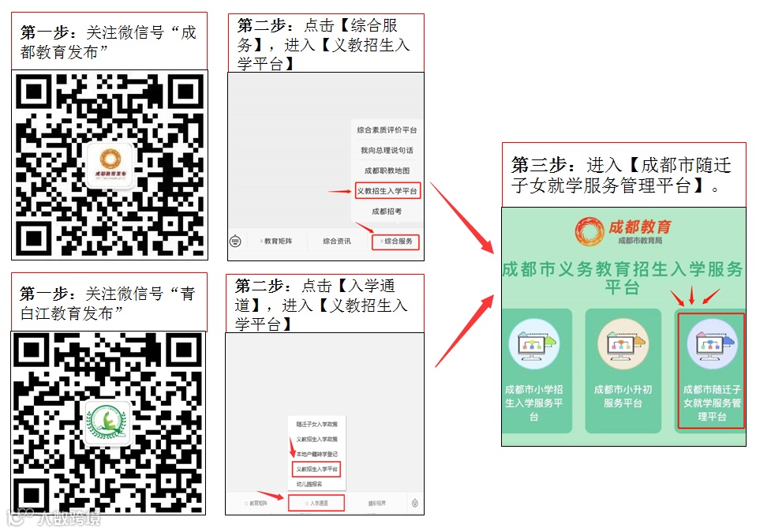Tap the 教育矩阵 tab beside 综合资讯

(x=277, y=241)
